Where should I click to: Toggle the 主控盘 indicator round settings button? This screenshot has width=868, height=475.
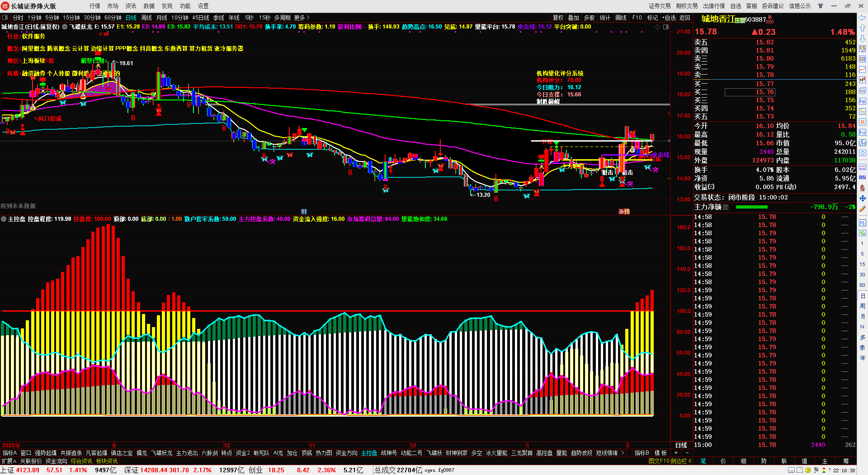(x=4, y=219)
